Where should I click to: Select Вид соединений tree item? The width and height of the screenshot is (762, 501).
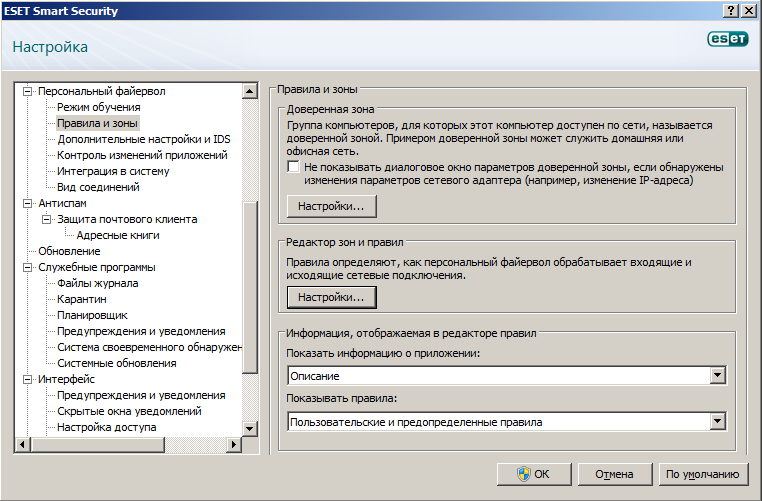[98, 187]
